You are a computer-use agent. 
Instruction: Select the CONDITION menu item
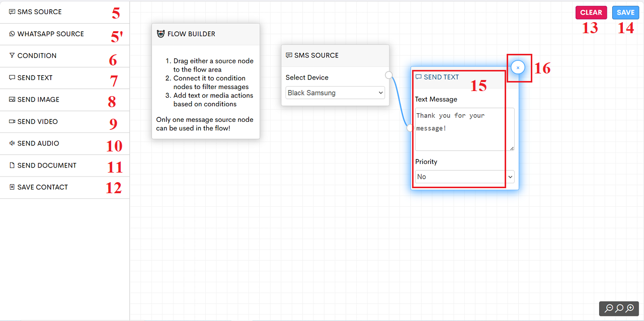[64, 55]
